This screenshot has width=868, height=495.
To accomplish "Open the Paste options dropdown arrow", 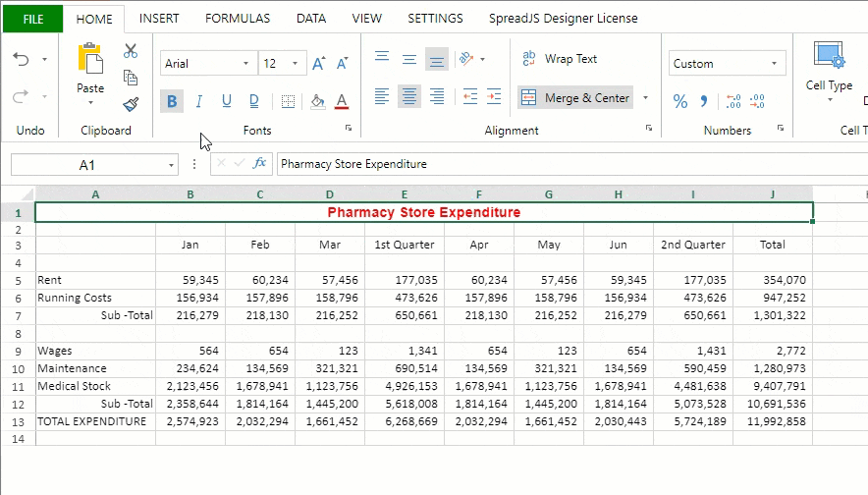I will (x=90, y=103).
